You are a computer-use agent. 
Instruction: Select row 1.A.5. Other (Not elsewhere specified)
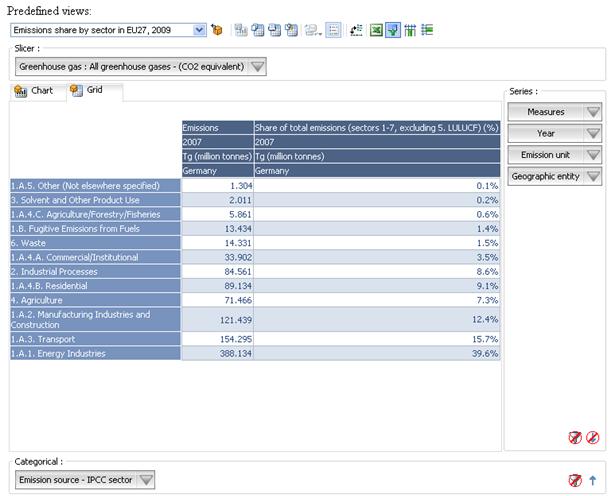pos(95,186)
